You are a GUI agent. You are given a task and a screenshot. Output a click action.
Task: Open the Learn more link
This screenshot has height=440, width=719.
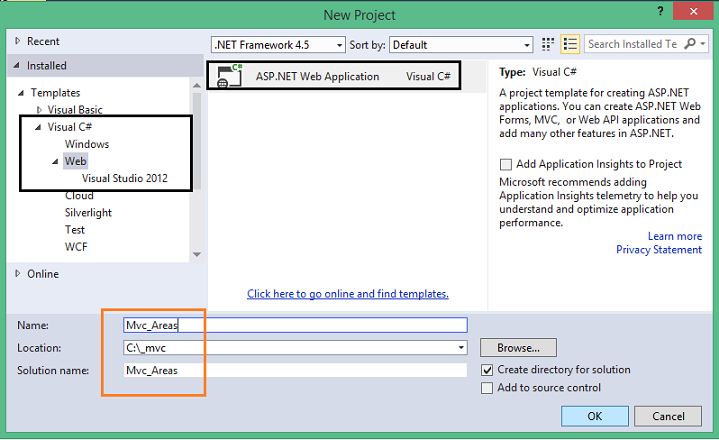675,236
